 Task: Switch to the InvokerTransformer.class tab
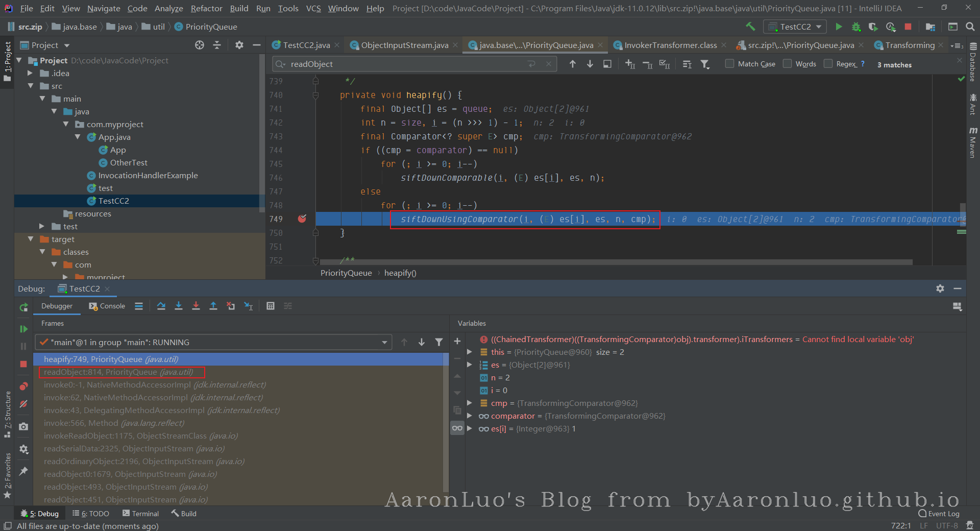pyautogui.click(x=670, y=45)
